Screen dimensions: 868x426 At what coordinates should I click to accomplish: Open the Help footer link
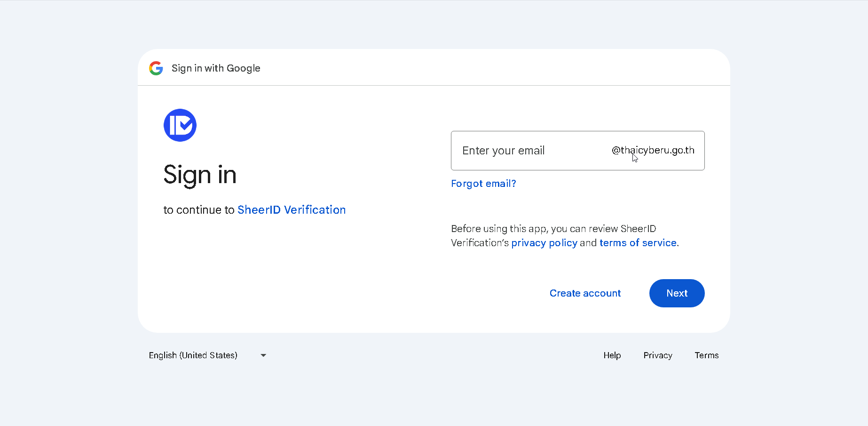tap(612, 355)
